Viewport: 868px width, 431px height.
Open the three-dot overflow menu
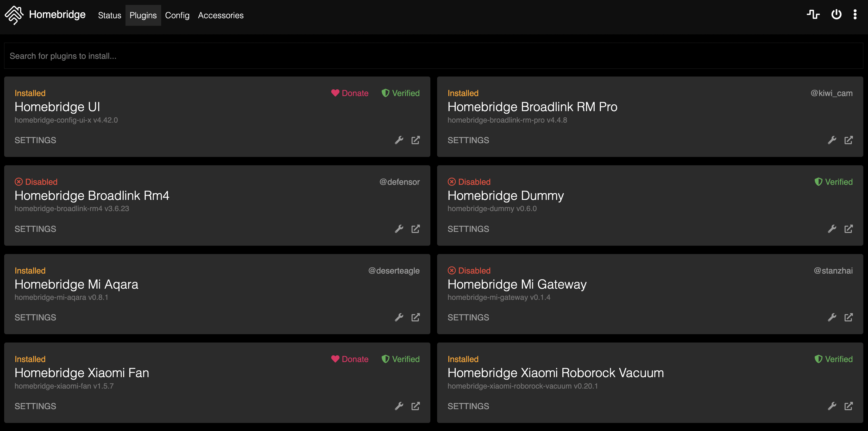tap(855, 15)
